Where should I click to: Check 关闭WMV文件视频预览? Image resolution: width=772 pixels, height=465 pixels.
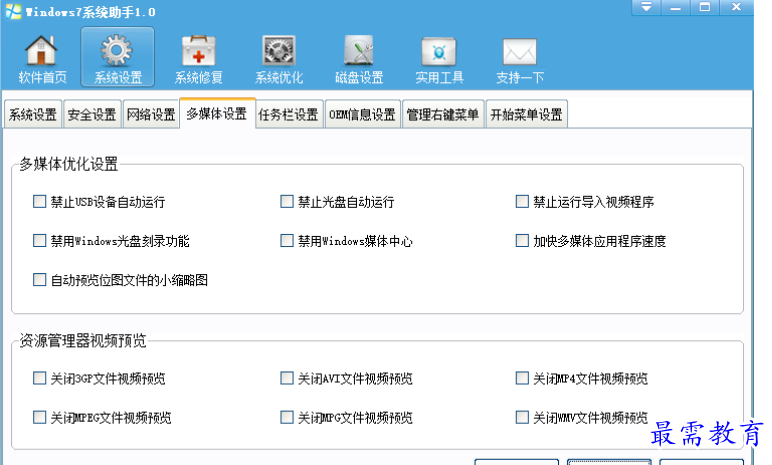(x=522, y=417)
